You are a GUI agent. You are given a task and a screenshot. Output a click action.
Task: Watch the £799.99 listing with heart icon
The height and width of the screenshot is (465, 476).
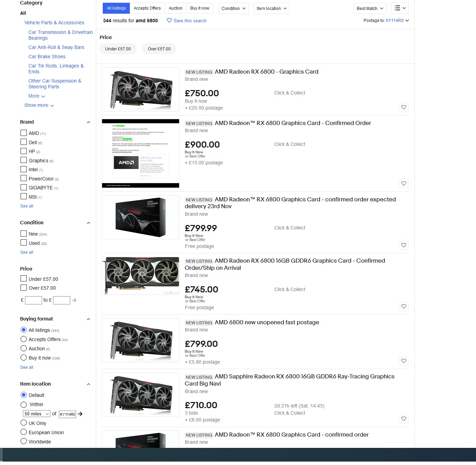pos(404,245)
